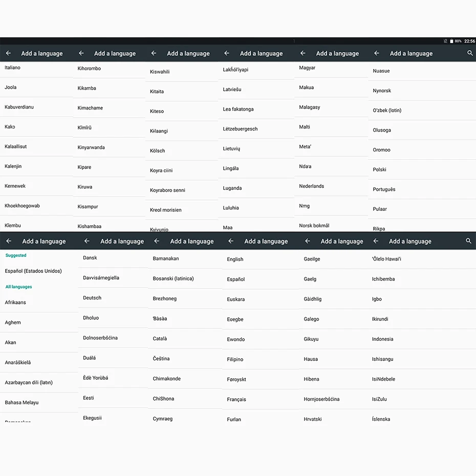Tap the back arrow above the Gaeilge column
This screenshot has height=476, width=476.
tap(307, 241)
